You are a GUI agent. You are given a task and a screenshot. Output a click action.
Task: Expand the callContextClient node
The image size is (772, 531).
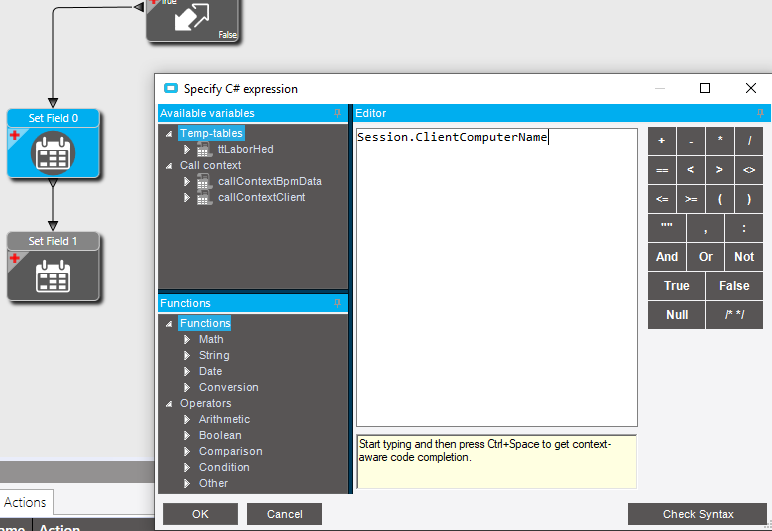pos(187,197)
